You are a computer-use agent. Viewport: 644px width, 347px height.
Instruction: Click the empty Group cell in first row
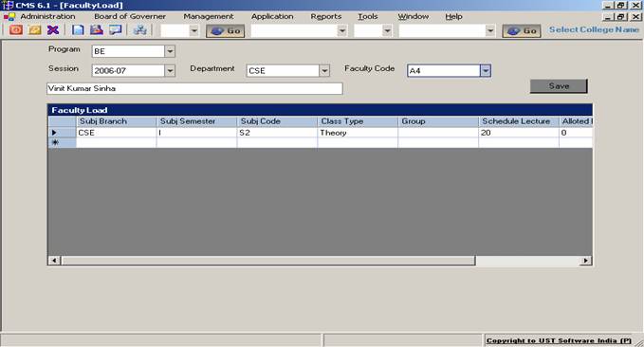(438, 133)
